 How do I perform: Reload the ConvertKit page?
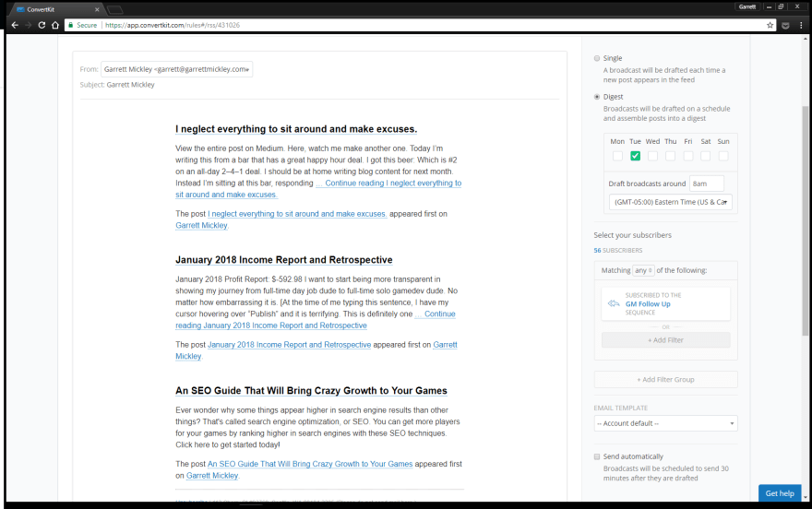click(x=42, y=25)
